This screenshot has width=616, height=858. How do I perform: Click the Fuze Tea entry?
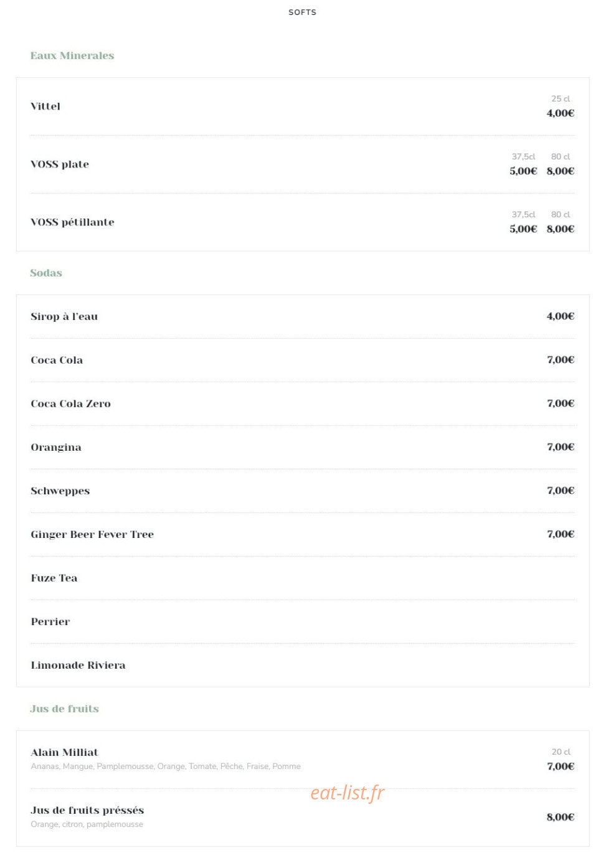pos(54,578)
